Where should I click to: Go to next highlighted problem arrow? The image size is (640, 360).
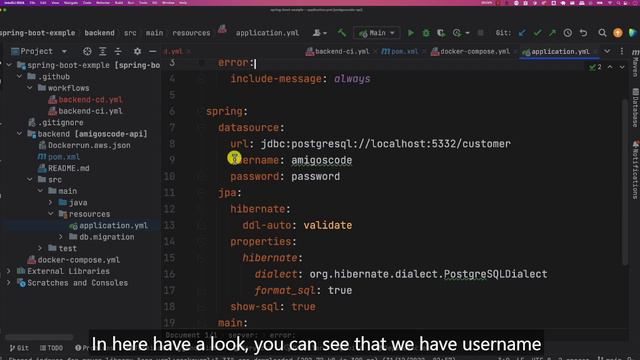[622, 67]
